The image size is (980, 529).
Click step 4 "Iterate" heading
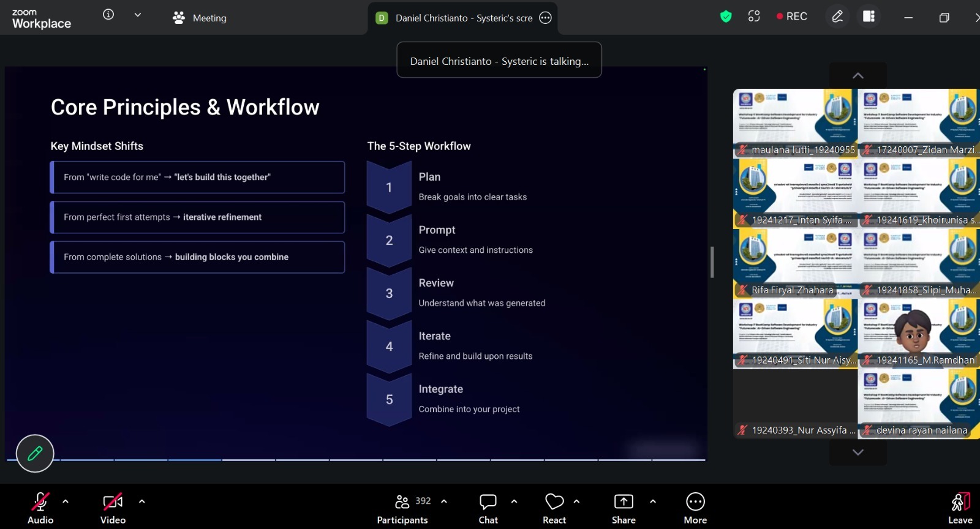(x=434, y=336)
